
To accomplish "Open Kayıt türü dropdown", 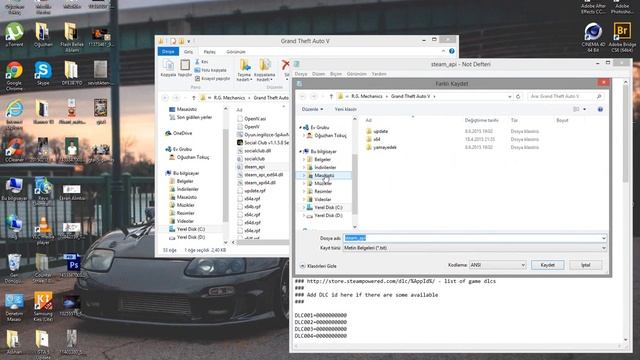I will coord(603,248).
